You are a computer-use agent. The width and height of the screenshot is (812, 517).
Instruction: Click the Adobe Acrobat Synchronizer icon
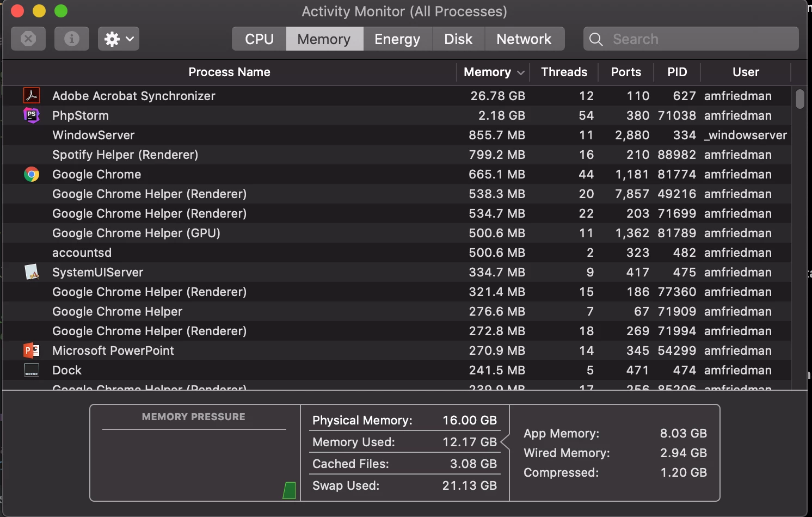(32, 96)
